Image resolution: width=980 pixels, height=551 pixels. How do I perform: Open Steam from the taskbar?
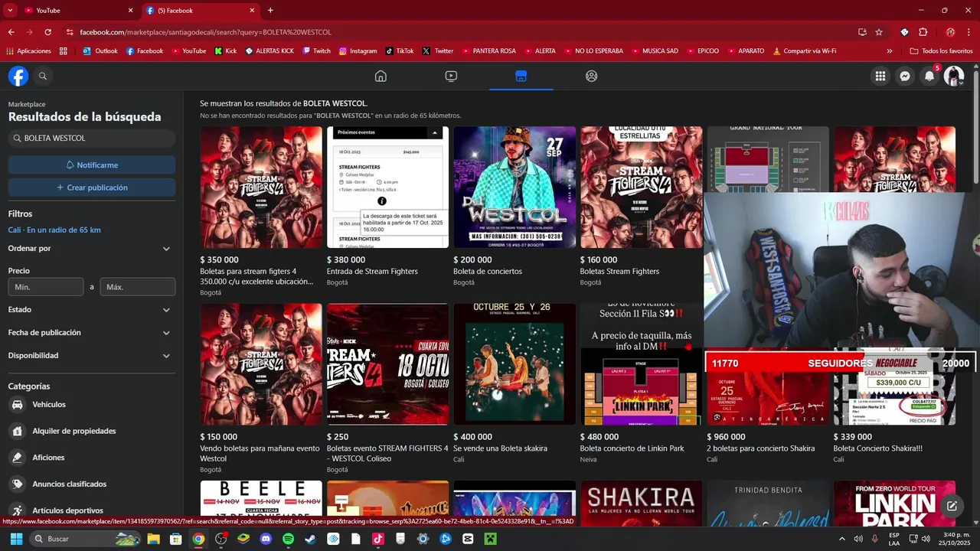(x=310, y=539)
